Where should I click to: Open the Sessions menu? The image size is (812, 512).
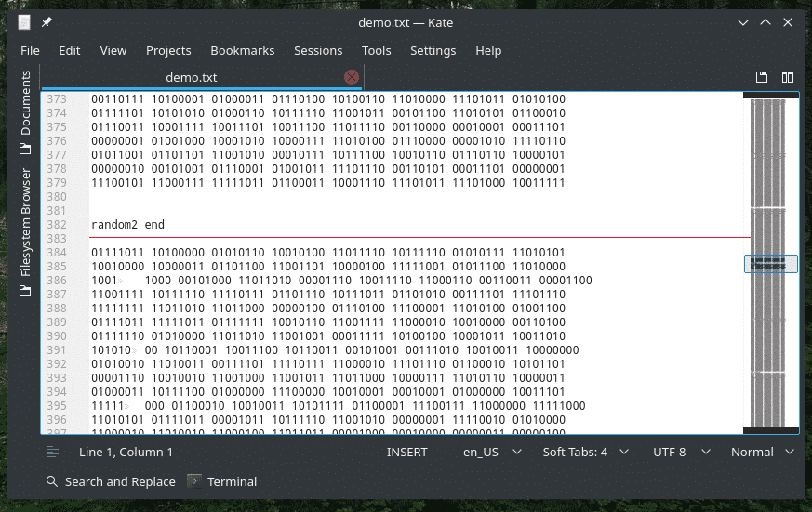(318, 51)
